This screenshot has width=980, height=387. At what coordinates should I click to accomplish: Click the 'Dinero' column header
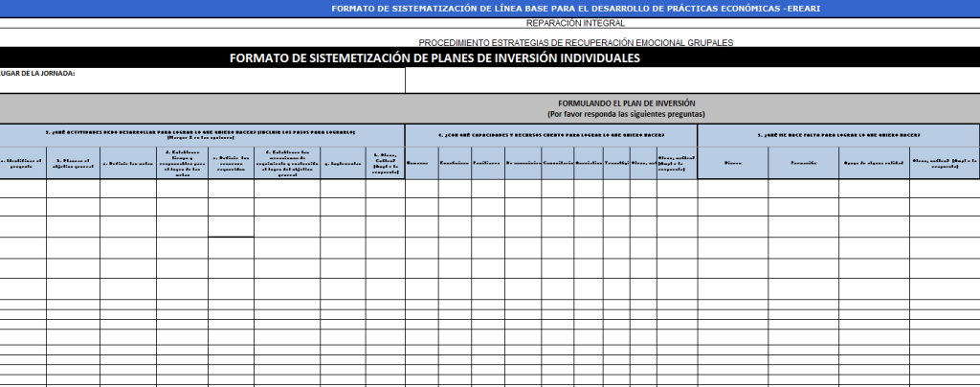(732, 163)
